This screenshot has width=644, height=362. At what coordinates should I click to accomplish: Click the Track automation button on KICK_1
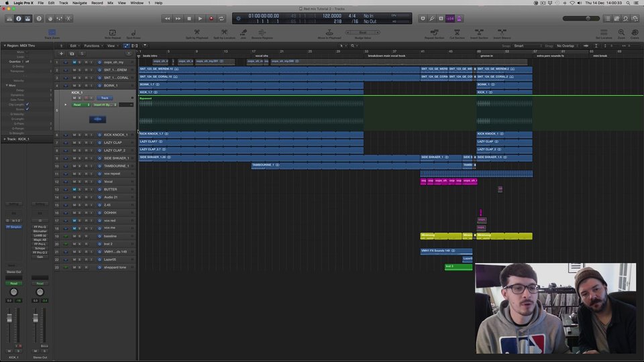(105, 98)
